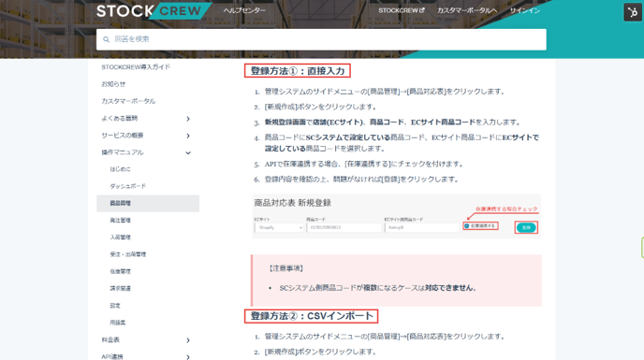
Task: Click the magnifier search icon
Action: (x=106, y=39)
